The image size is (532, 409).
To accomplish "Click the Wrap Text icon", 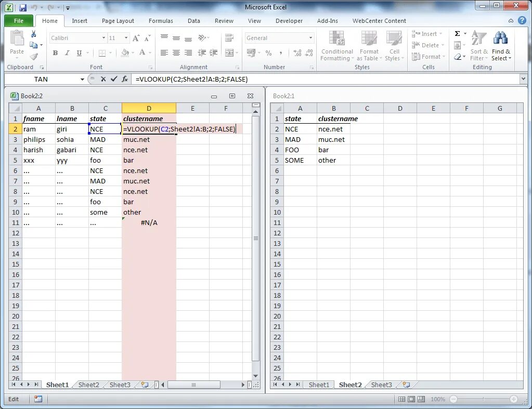I will pos(229,37).
